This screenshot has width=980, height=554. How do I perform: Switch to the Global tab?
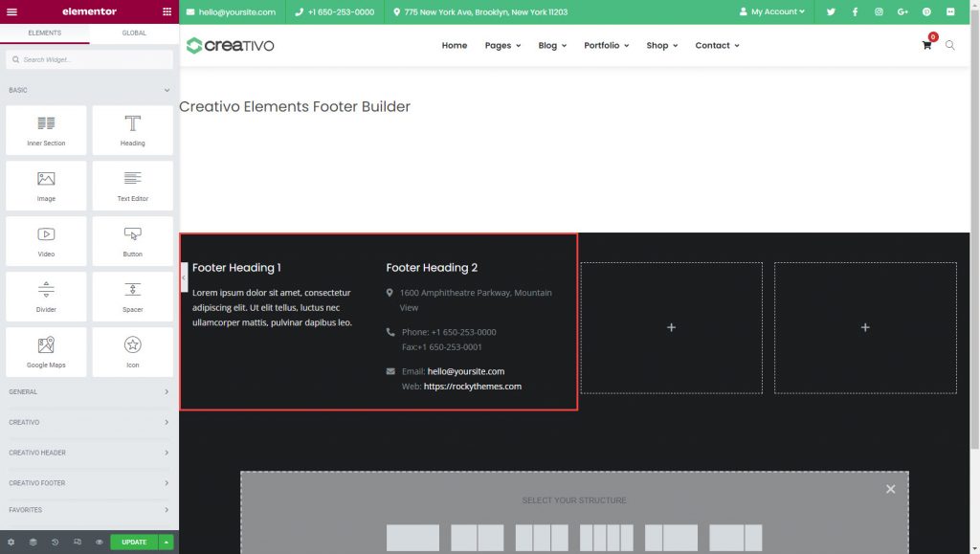[134, 33]
